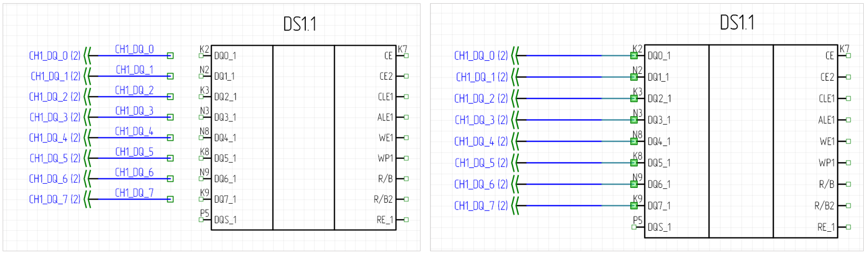This screenshot has height=256, width=868.
Task: Click the free wire endpoint of net CH1_DQ_0
Action: point(170,55)
